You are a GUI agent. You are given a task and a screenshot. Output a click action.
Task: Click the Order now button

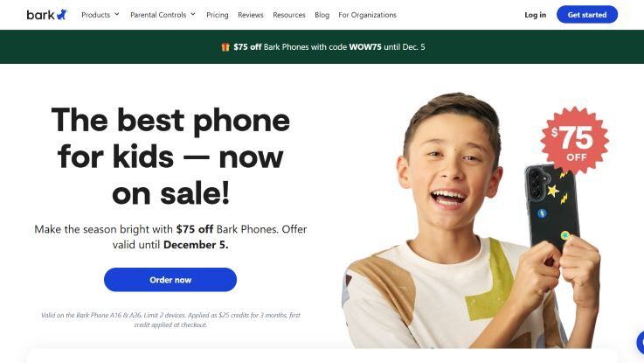(170, 280)
